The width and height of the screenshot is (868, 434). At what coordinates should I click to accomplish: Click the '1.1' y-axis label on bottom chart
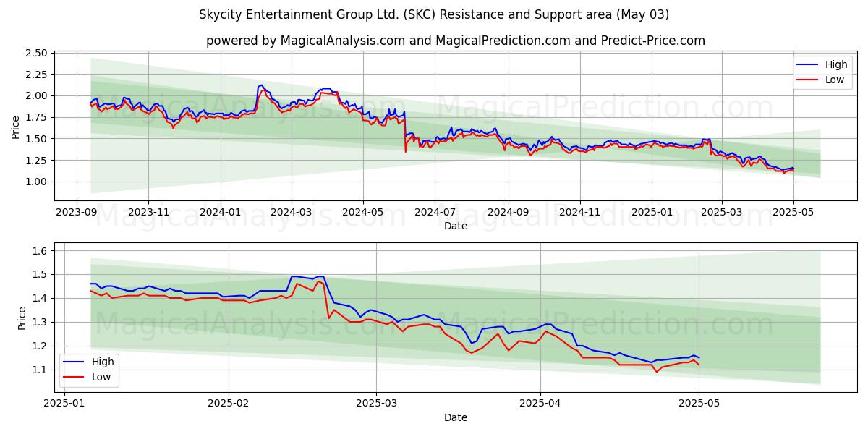(40, 370)
